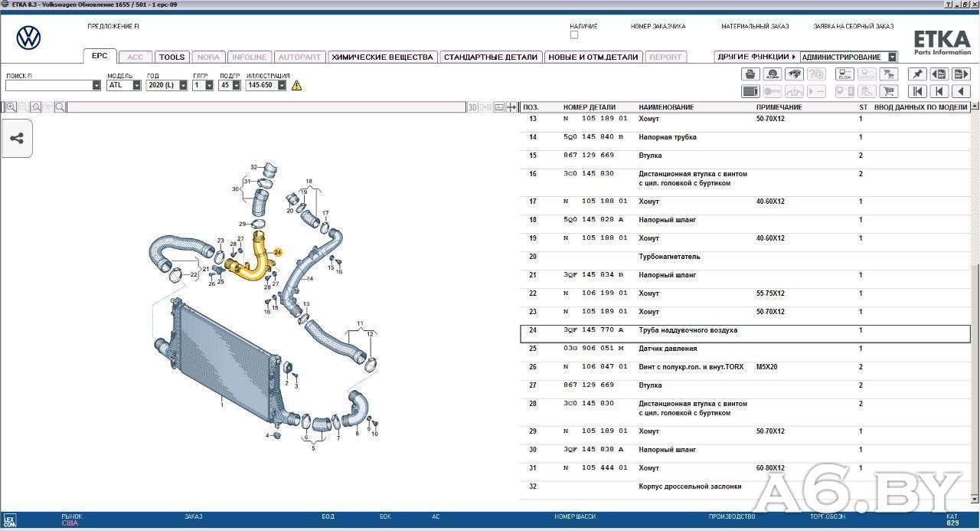Screen dimensions: 980x531
Task: Open the Новые и отм.детали tab
Action: pos(593,57)
